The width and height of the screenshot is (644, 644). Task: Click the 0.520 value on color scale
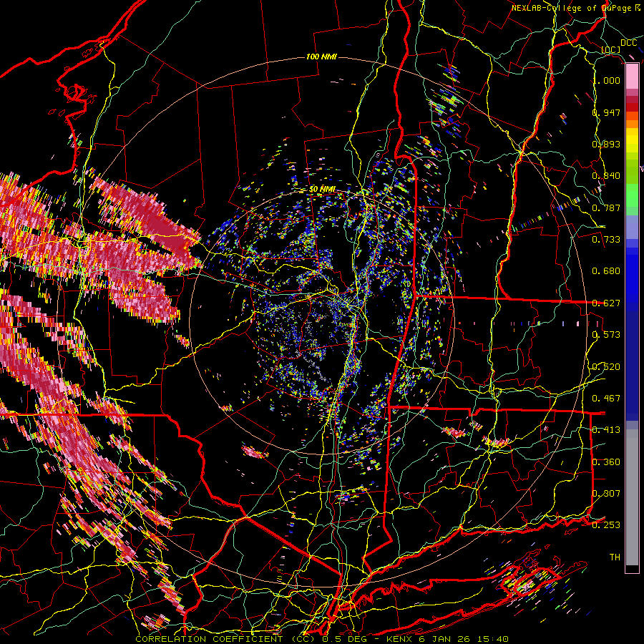(606, 367)
